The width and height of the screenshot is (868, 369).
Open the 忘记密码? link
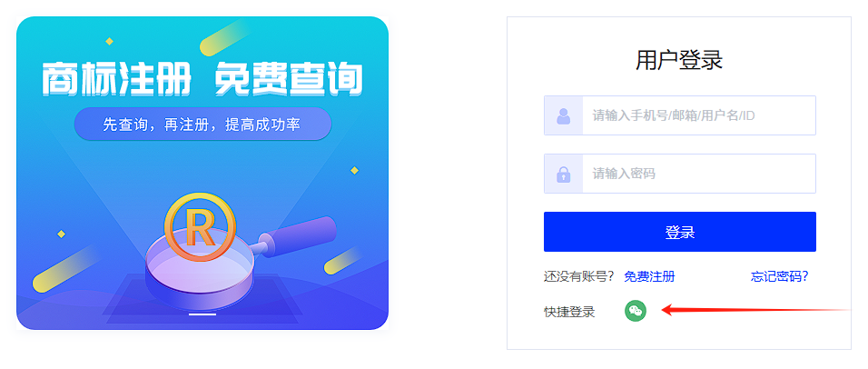[x=779, y=276]
